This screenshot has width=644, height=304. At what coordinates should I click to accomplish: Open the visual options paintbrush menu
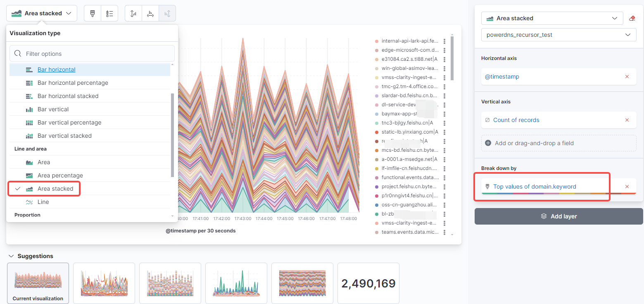click(93, 13)
